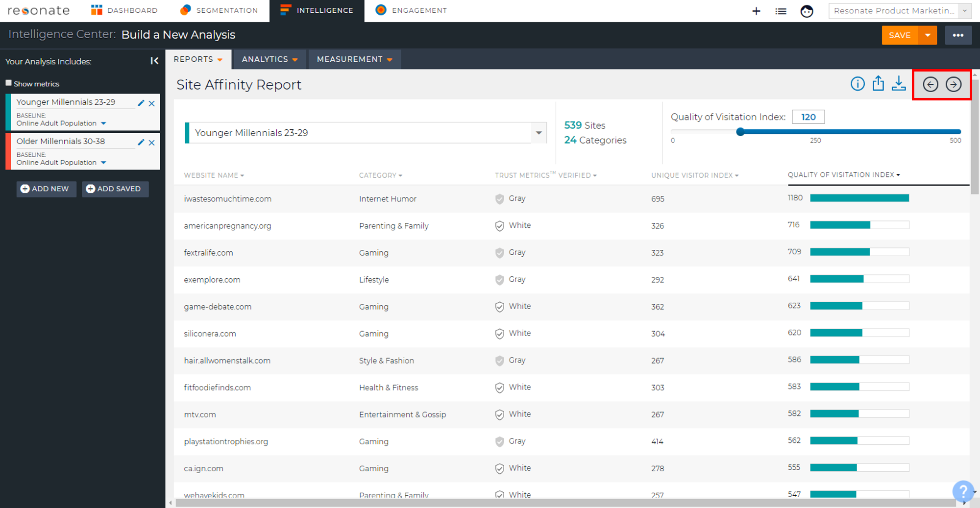This screenshot has width=980, height=508.
Task: Click the ADD NEW button
Action: (46, 189)
